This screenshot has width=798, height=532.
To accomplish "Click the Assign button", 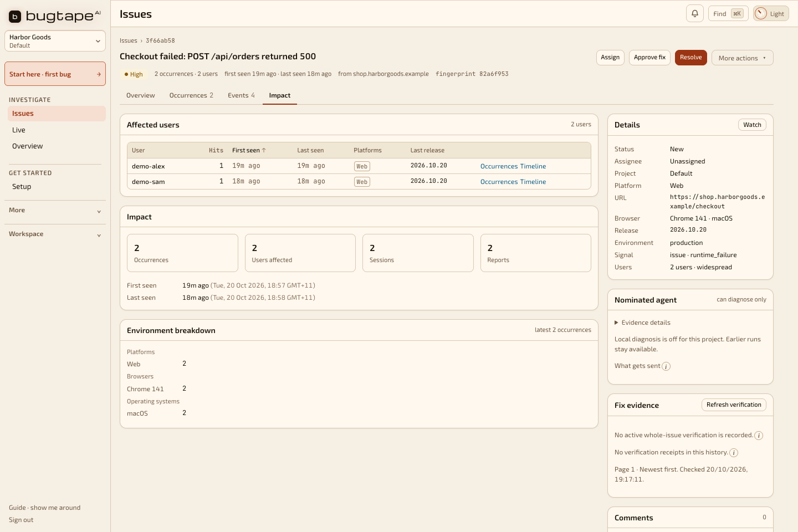I will tap(610, 58).
